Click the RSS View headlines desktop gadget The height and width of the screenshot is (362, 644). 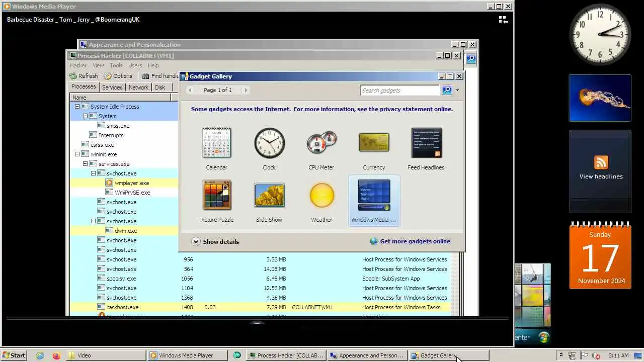(x=600, y=171)
